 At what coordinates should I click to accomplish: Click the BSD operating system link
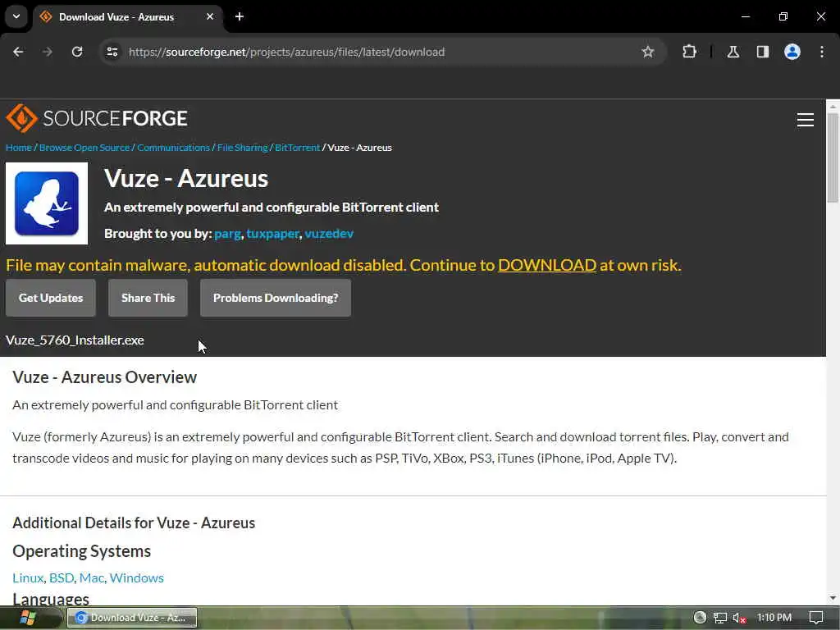pos(61,578)
